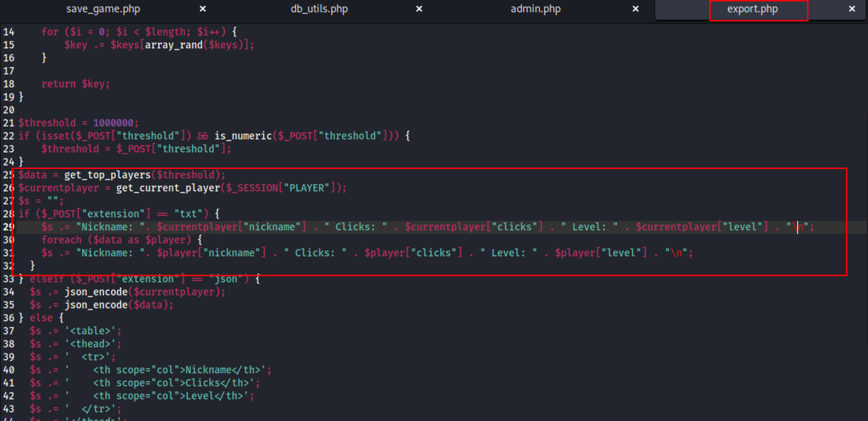The height and width of the screenshot is (421, 868).
Task: Switch to admin.php tab
Action: (535, 9)
